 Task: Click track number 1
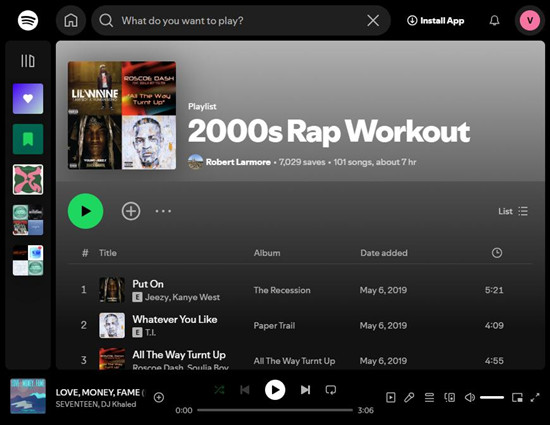pyautogui.click(x=83, y=290)
